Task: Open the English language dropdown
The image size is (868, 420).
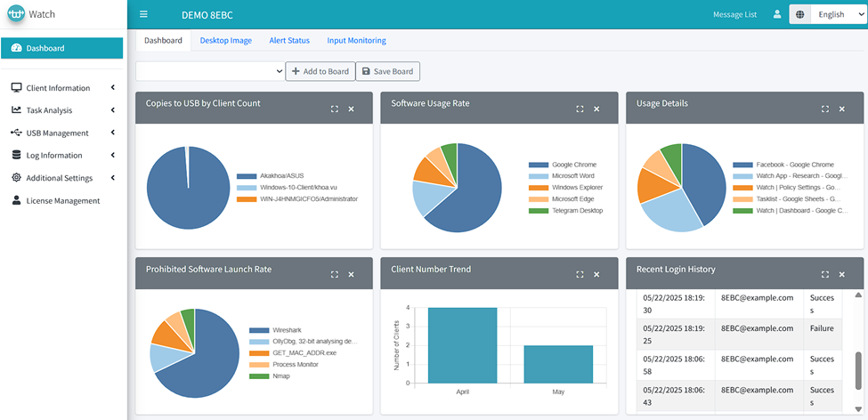Action: point(827,15)
